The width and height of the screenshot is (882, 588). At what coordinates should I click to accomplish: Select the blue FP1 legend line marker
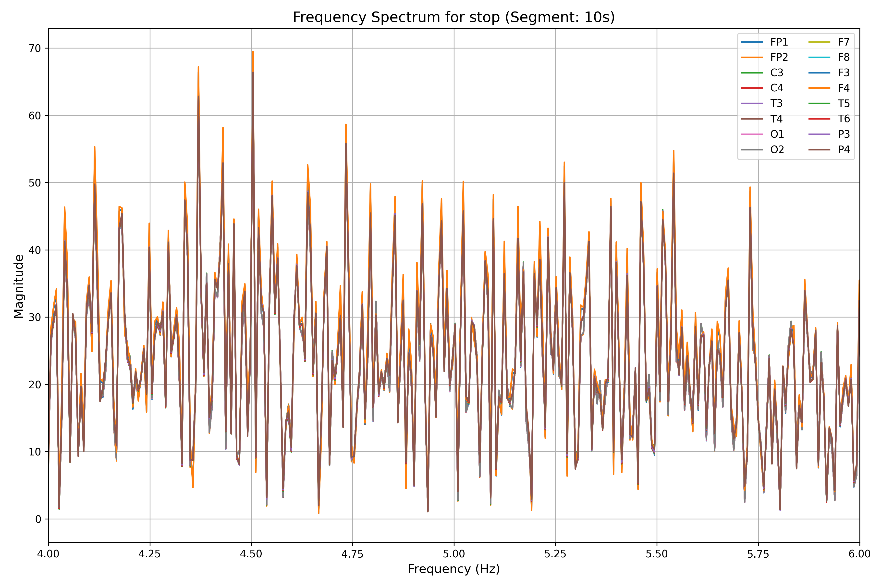tap(752, 42)
